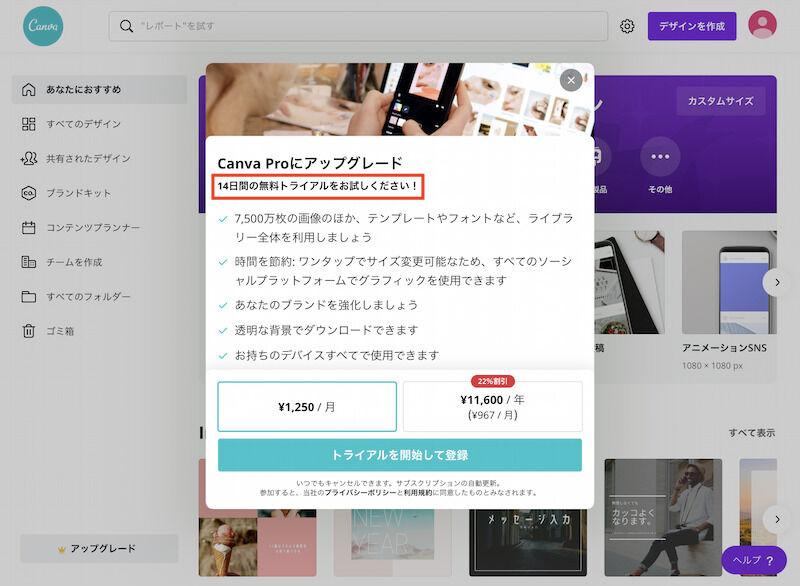Click the その他 three-dots icon
The width and height of the screenshot is (800, 586).
pos(660,157)
